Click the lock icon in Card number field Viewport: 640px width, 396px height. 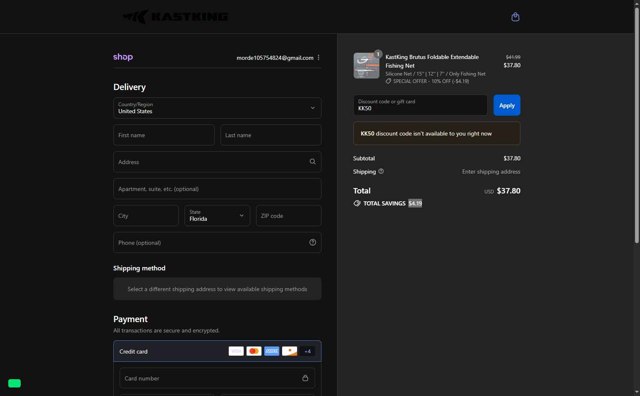coord(305,378)
